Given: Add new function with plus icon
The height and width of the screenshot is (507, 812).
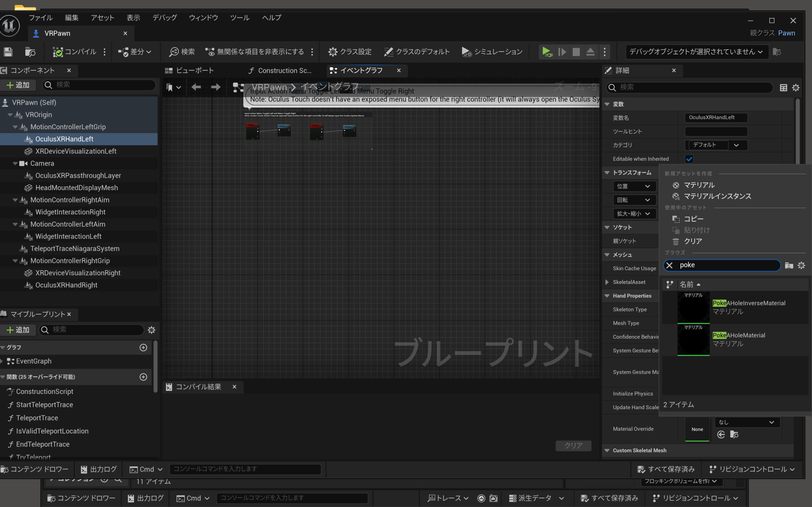Looking at the screenshot, I should tap(143, 377).
